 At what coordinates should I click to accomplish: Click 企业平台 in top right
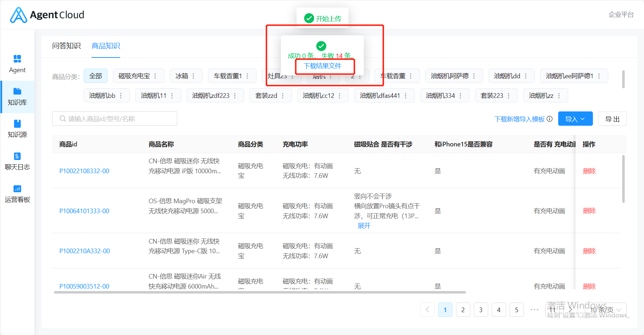[x=621, y=15]
